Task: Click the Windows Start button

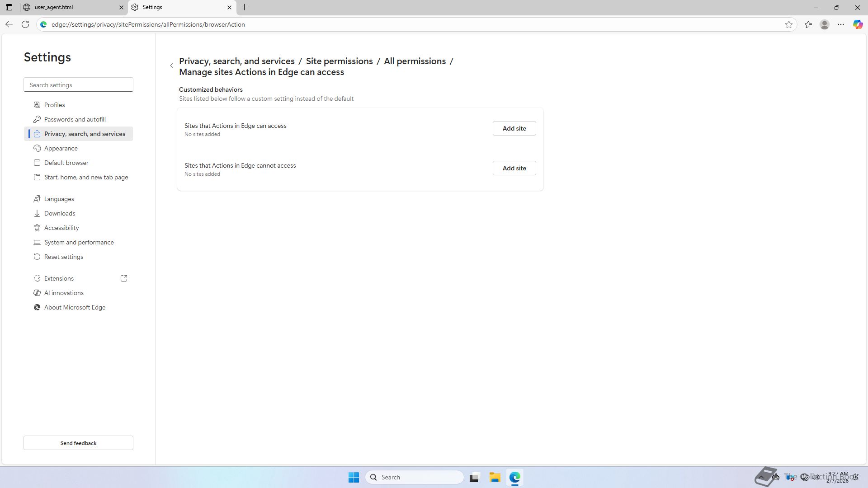Action: pos(354,477)
